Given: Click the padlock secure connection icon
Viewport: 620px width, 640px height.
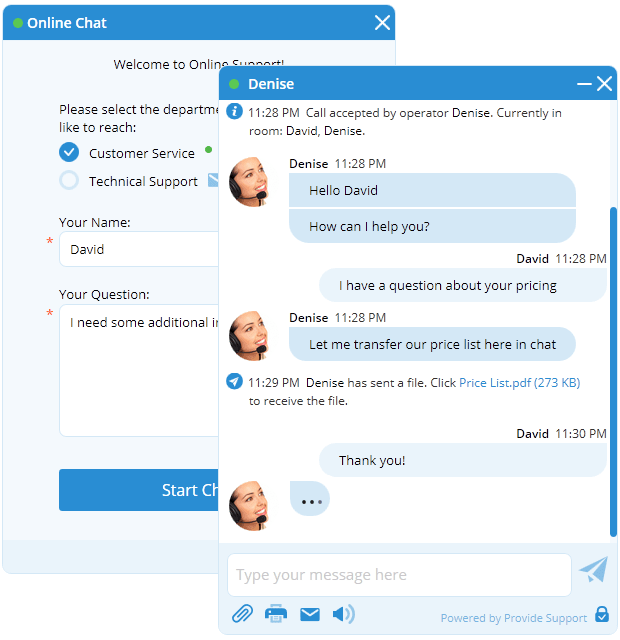Looking at the screenshot, I should pos(601,615).
